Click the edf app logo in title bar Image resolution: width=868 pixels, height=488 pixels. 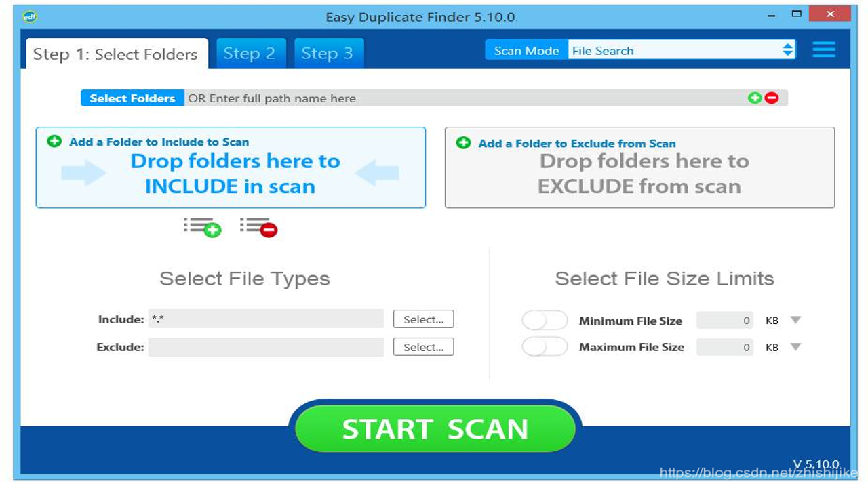point(30,17)
